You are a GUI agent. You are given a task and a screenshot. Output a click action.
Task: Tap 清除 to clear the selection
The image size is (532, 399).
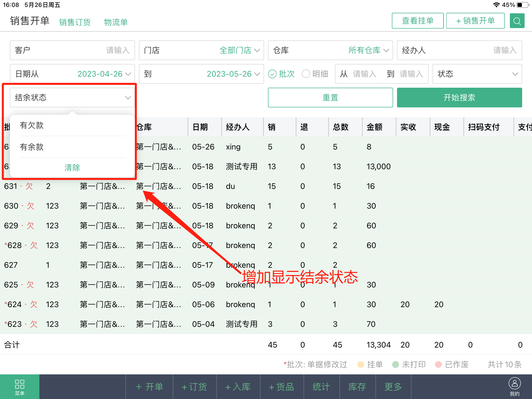[x=72, y=167]
